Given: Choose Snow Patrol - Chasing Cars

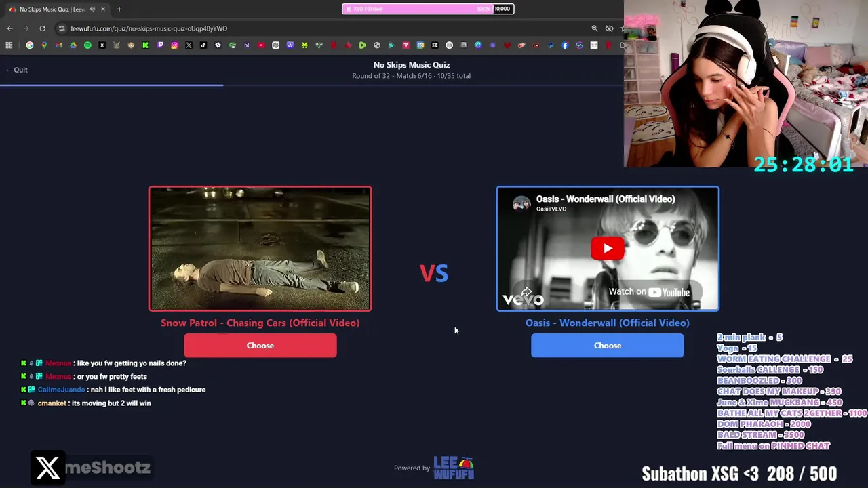Looking at the screenshot, I should click(x=260, y=346).
